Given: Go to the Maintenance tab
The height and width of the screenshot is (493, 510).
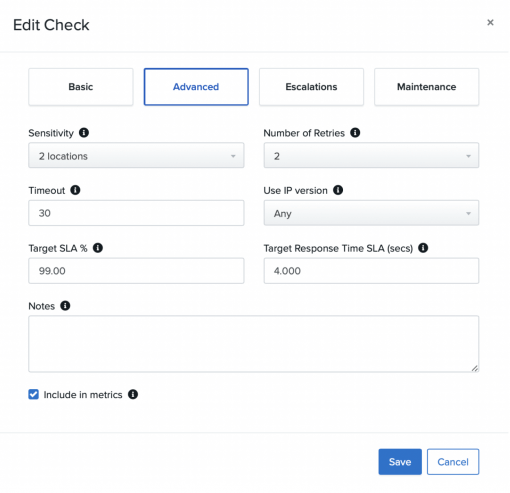Looking at the screenshot, I should pos(427,87).
